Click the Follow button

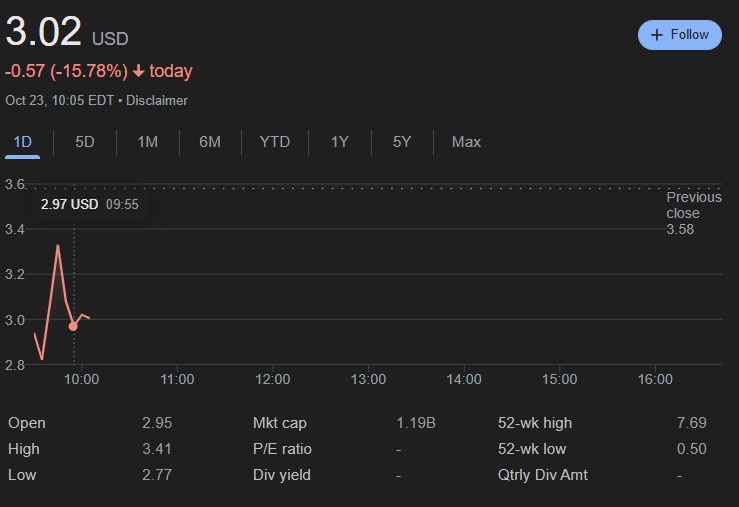[679, 35]
